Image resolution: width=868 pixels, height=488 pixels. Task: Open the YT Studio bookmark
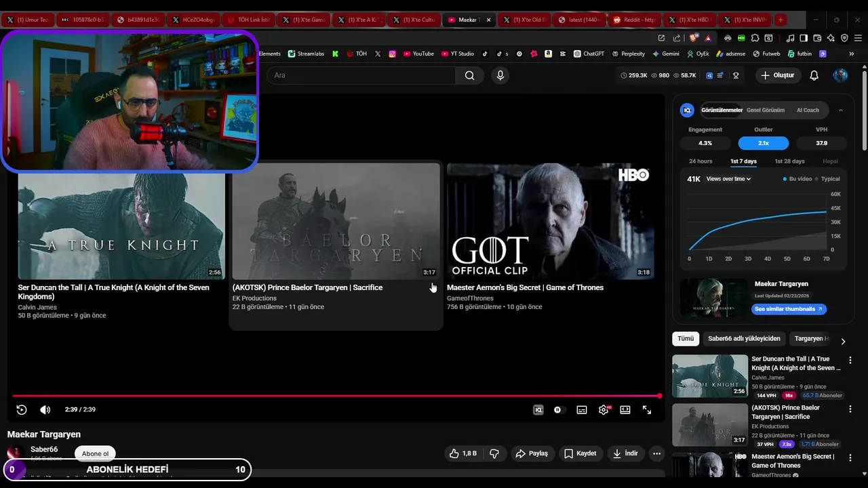click(x=458, y=54)
